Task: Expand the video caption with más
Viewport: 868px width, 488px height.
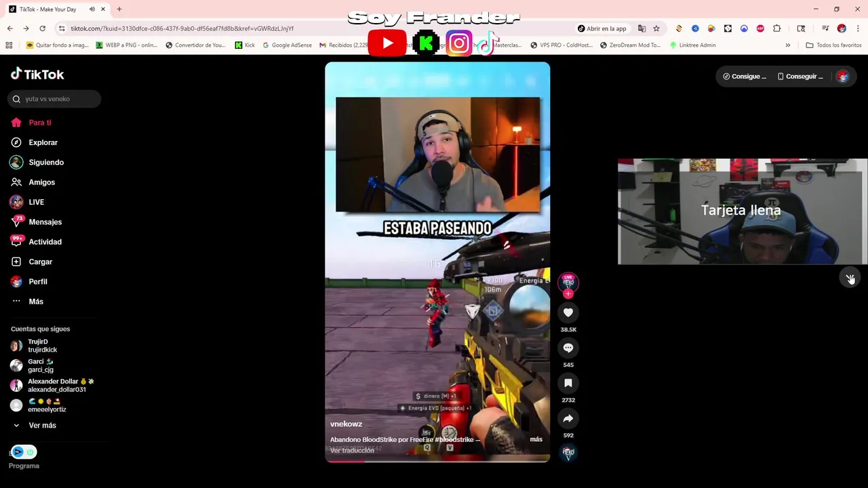Action: click(x=536, y=439)
